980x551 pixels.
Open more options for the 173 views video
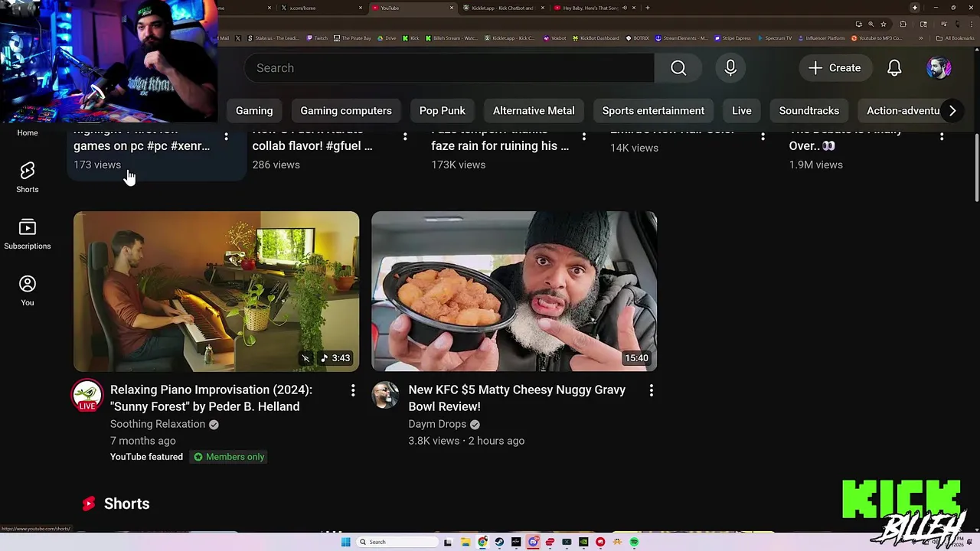226,136
